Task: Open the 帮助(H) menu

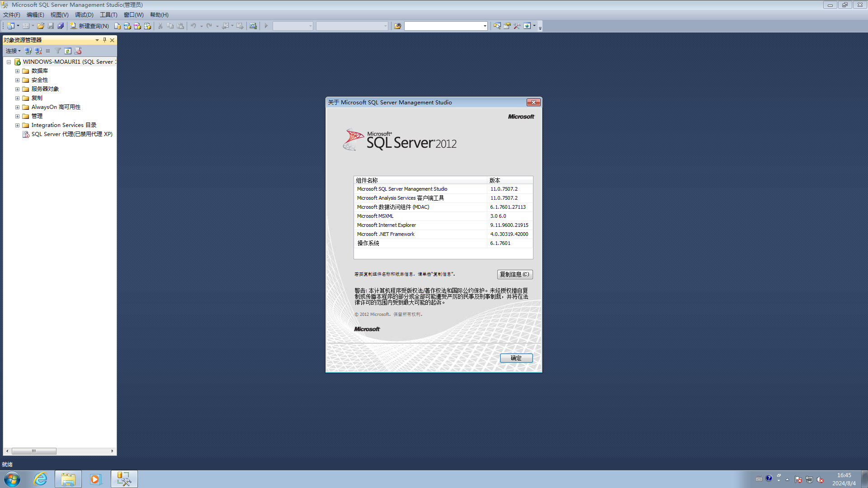Action: point(159,15)
